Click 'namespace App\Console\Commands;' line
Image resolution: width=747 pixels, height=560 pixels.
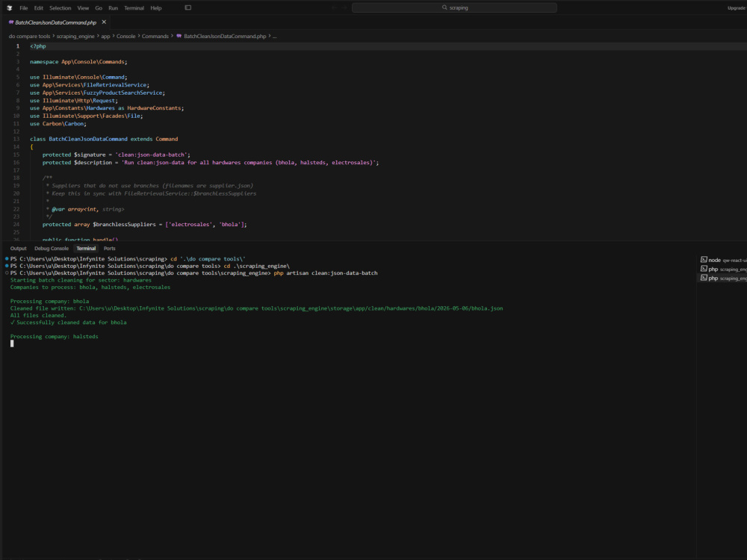[78, 62]
